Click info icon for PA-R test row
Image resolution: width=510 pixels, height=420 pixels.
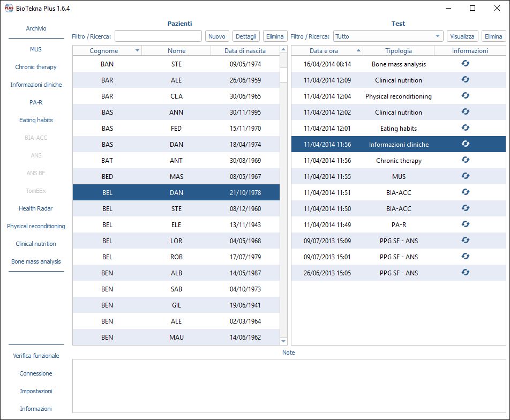tap(465, 224)
